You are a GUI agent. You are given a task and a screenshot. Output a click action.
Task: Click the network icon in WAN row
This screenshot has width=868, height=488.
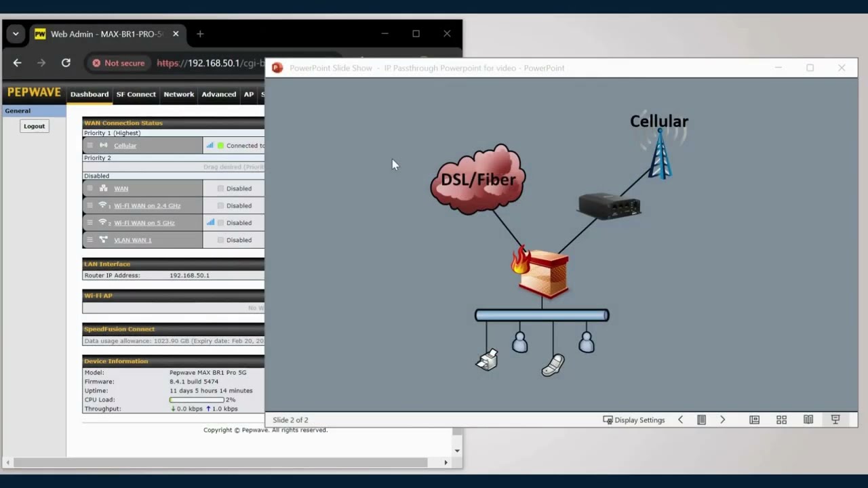coord(103,188)
